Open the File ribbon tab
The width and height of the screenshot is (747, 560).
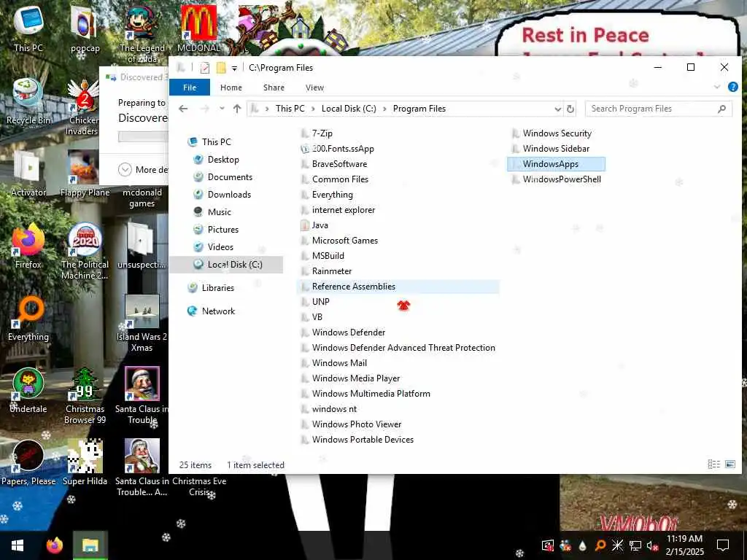(x=190, y=87)
